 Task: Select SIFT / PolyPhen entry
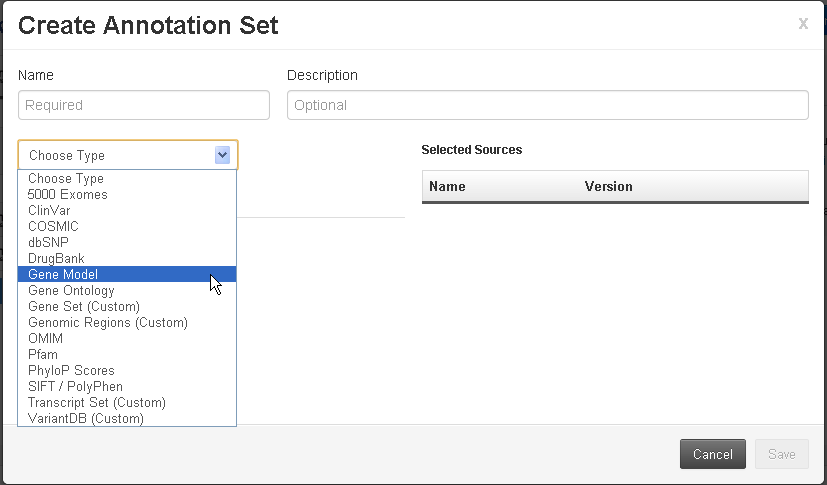pyautogui.click(x=76, y=387)
